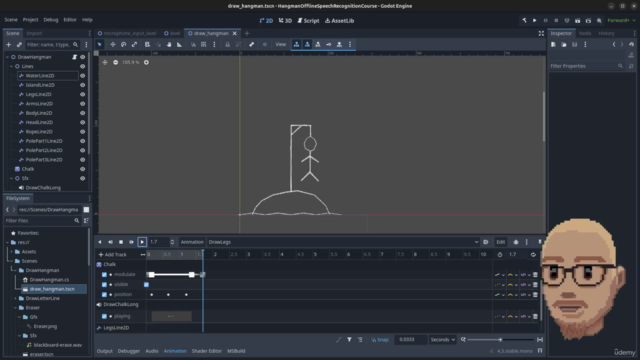This screenshot has height=360, width=640.
Task: Collapse the Sfx node
Action: (11, 178)
